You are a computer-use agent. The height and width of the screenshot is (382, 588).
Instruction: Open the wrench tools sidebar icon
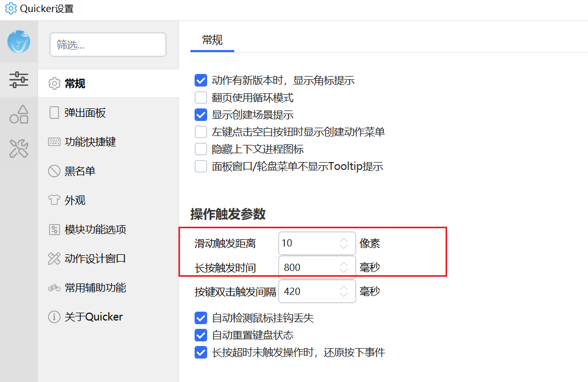pos(19,149)
